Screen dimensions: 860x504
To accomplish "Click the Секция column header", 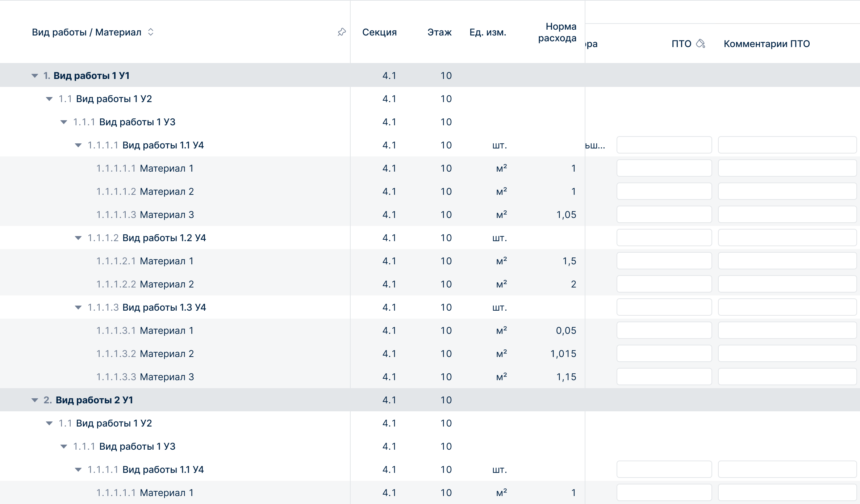I will [x=379, y=32].
